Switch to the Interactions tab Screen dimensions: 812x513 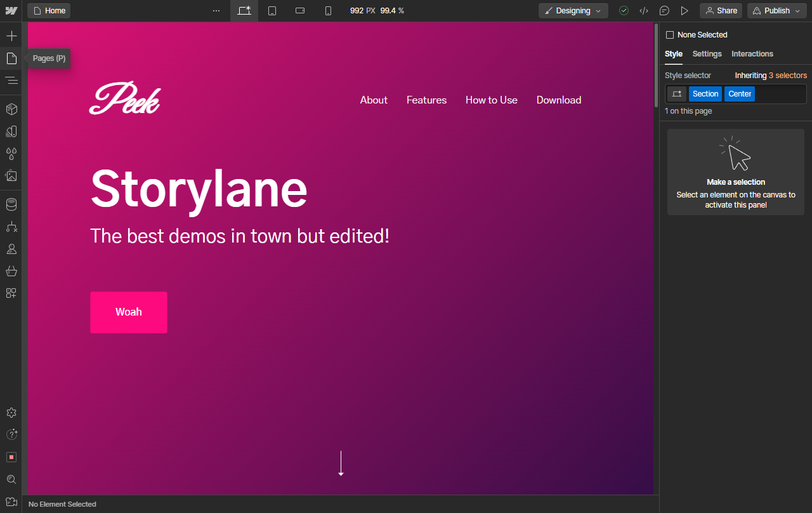(x=752, y=54)
